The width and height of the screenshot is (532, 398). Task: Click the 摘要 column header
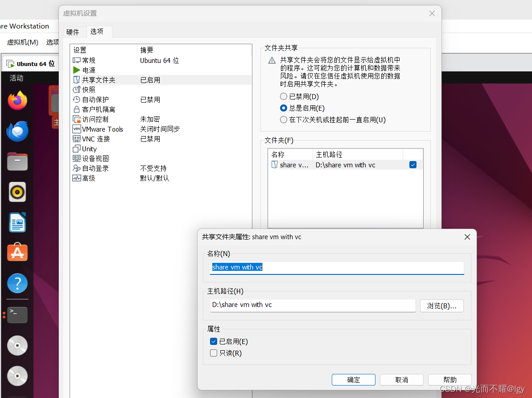pos(194,50)
